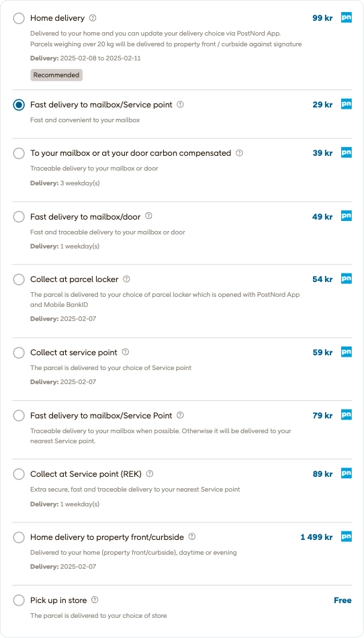Click PostNord logo next to the 1 499 kr price
The height and width of the screenshot is (638, 364).
click(346, 537)
